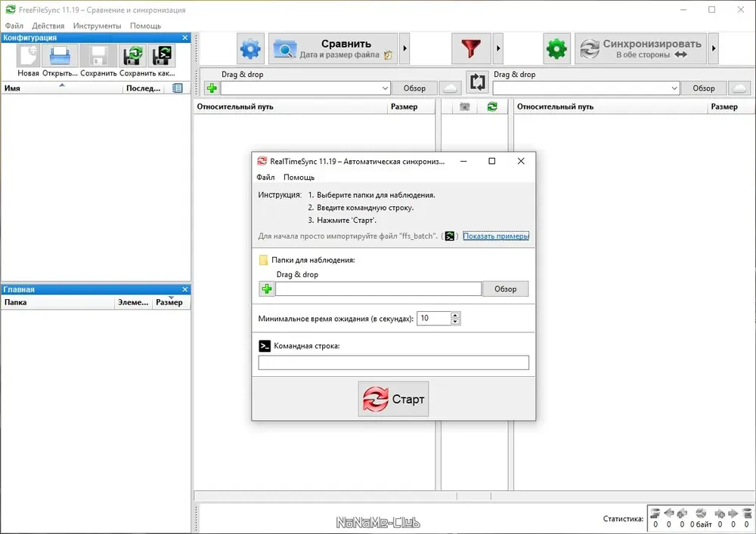The width and height of the screenshot is (756, 534).
Task: Click the yellow folder icon by Папки для наблюдения
Action: (263, 260)
